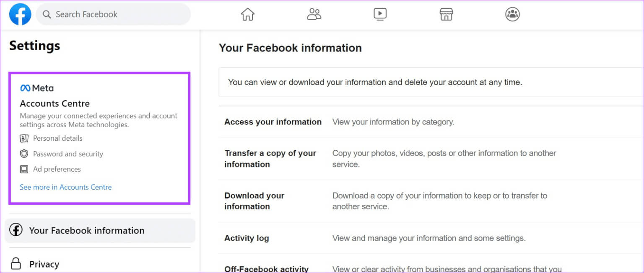Go to Home via house icon

point(248,14)
